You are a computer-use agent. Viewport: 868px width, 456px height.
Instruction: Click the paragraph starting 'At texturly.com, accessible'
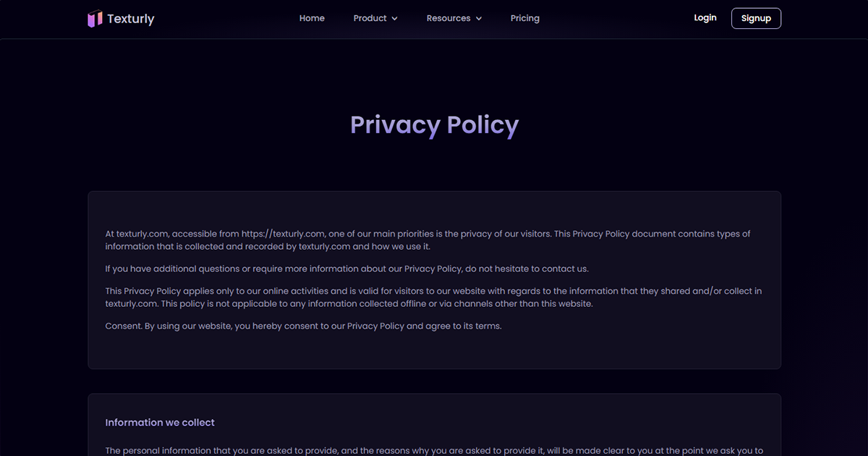coord(428,240)
